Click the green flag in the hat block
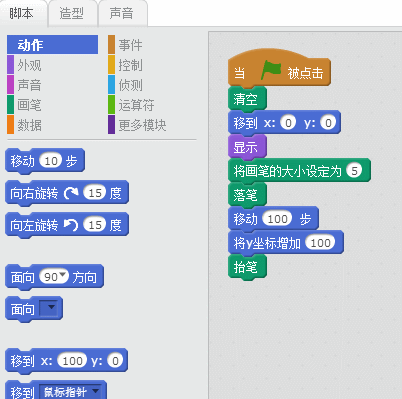 click(271, 70)
